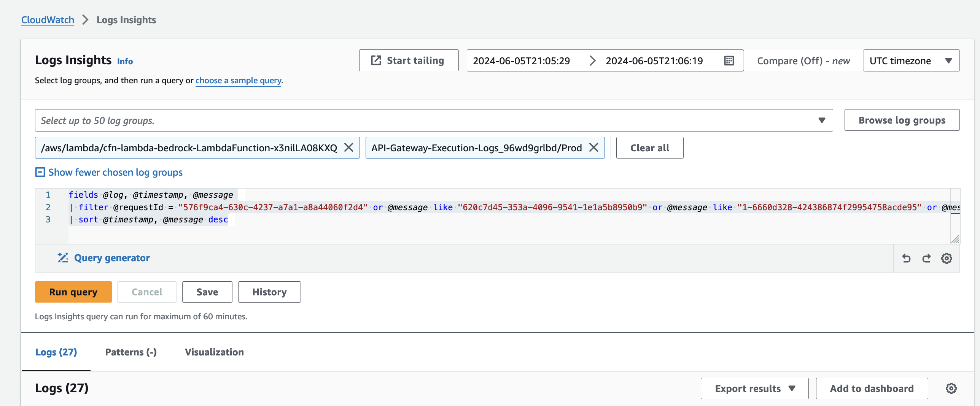Grab the query editor resize handle
980x406 pixels.
click(x=955, y=239)
